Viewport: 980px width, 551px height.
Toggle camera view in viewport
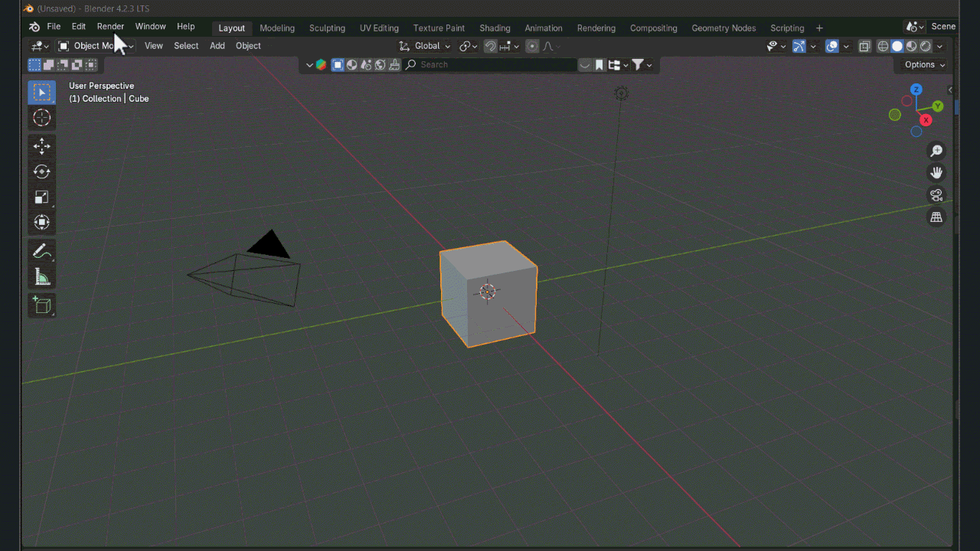point(936,195)
